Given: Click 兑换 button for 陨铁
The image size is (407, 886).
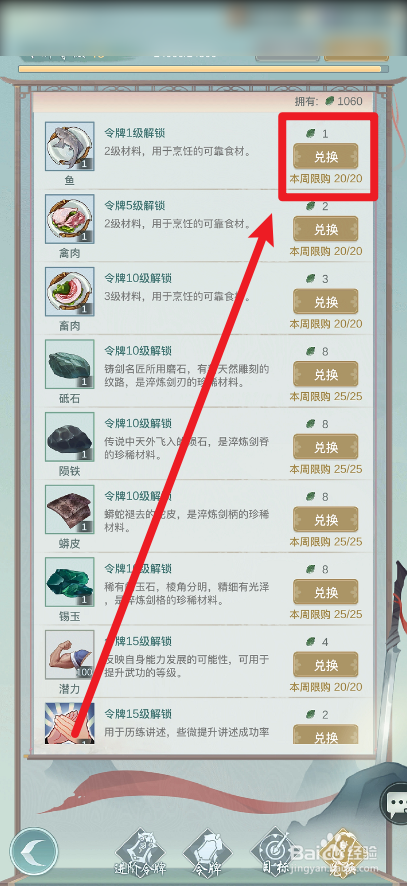Looking at the screenshot, I should pyautogui.click(x=326, y=447).
